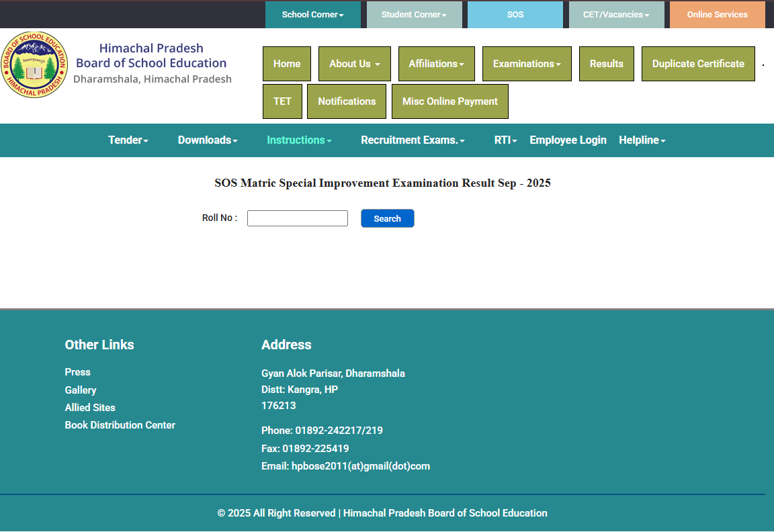Viewport: 774px width, 532px height.
Task: Expand the Student Corner menu
Action: (414, 15)
